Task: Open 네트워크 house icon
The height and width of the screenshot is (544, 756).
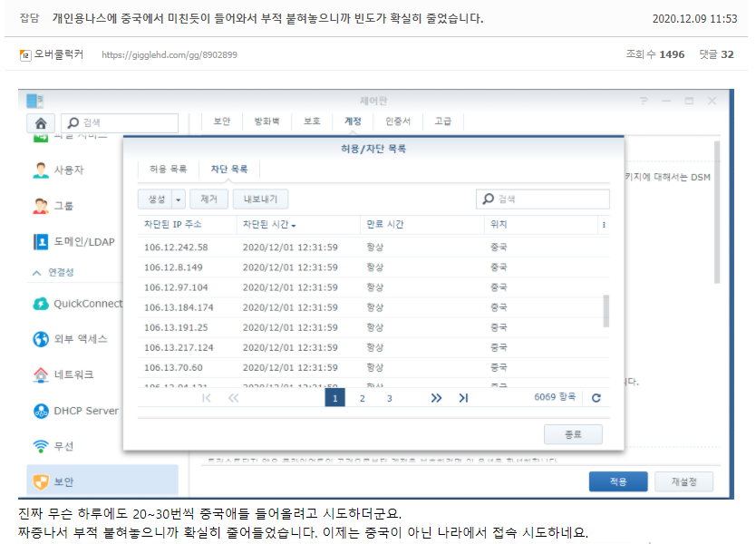Action: click(x=41, y=374)
